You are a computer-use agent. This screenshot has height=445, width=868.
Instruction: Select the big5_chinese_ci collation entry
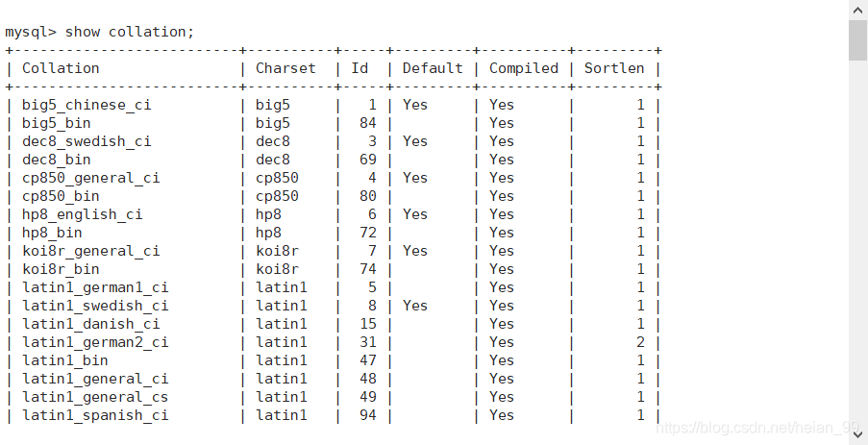tap(87, 105)
